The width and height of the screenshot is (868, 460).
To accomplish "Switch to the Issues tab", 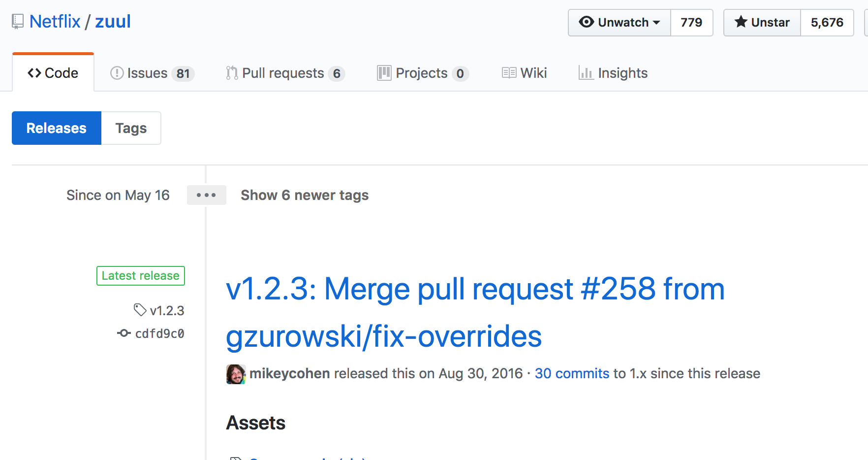I will coord(152,73).
